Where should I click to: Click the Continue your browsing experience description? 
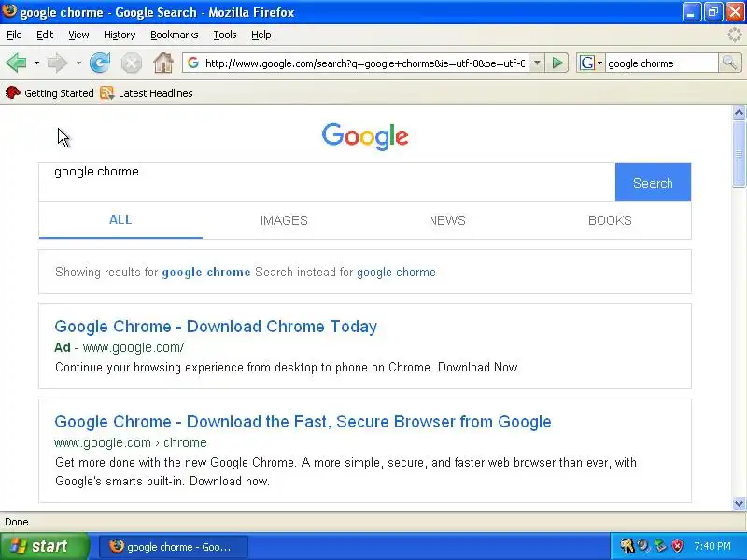click(x=288, y=367)
